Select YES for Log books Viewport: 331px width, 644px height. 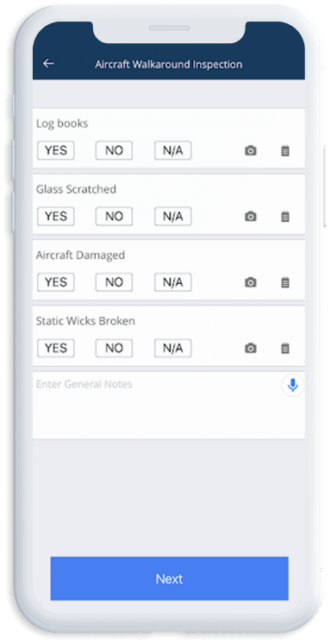(56, 150)
